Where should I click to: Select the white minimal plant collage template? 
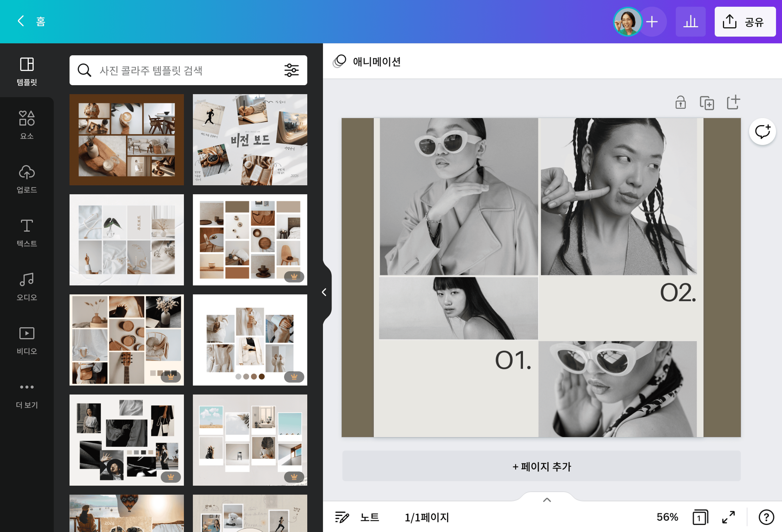(x=127, y=240)
